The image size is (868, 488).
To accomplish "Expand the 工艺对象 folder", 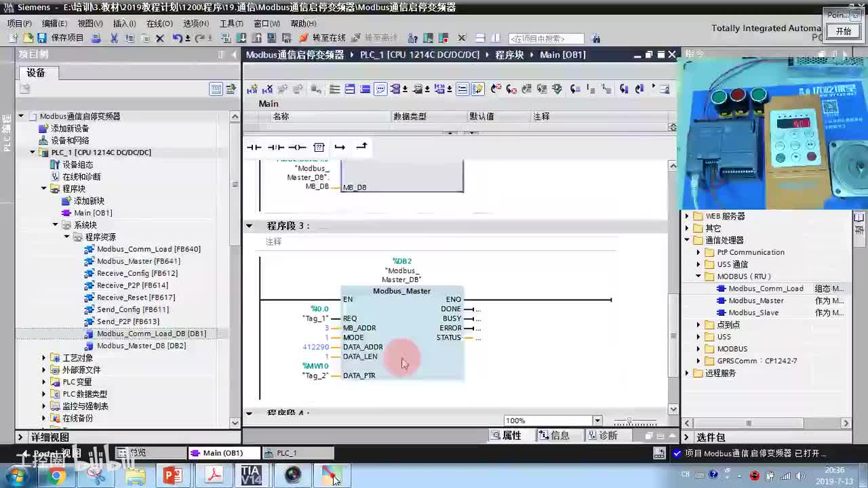I will (x=44, y=358).
